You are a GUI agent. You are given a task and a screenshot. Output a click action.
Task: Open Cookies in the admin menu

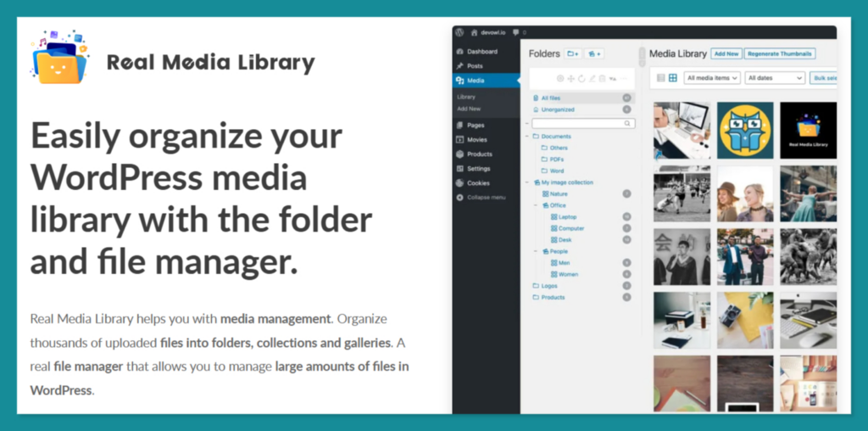[478, 182]
